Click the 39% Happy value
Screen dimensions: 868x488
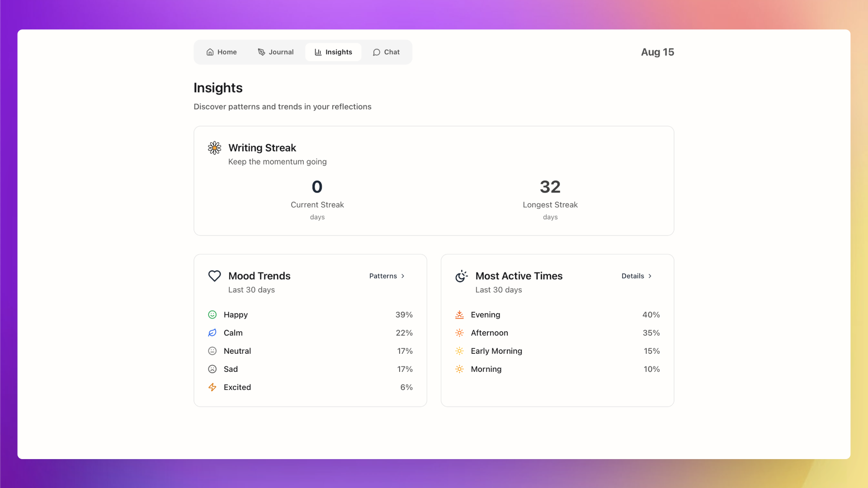pyautogui.click(x=404, y=314)
